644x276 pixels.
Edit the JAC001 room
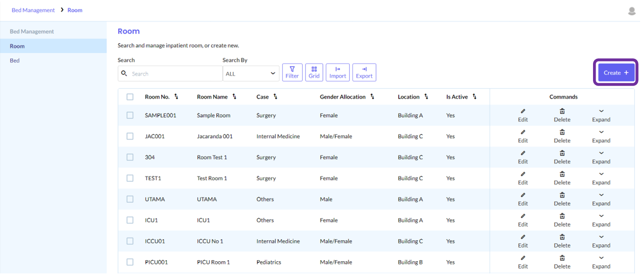click(523, 136)
